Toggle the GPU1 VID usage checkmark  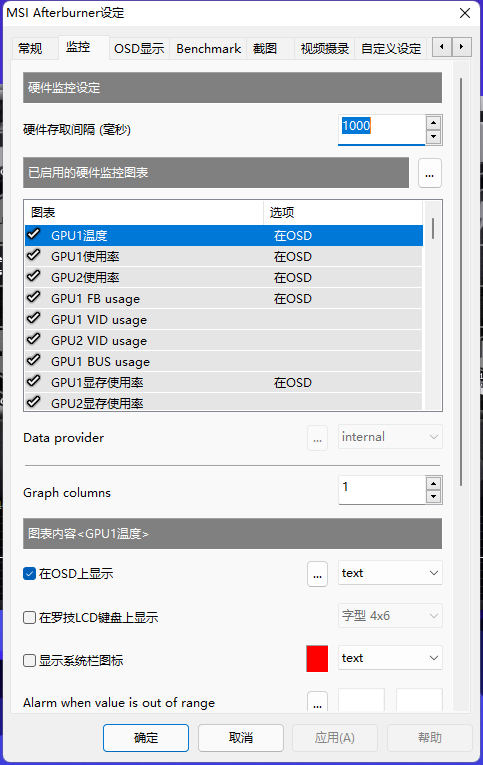coord(34,319)
